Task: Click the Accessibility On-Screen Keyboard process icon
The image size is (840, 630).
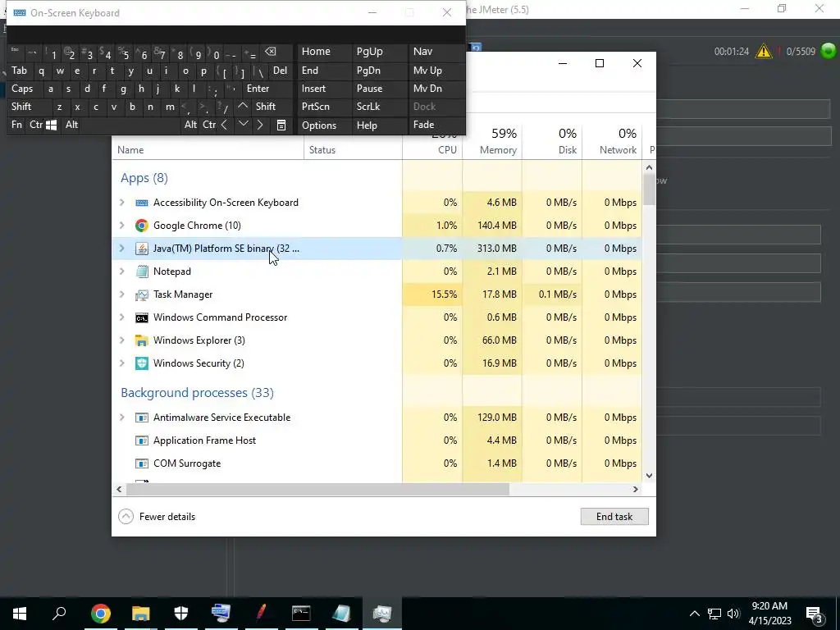Action: 141,203
